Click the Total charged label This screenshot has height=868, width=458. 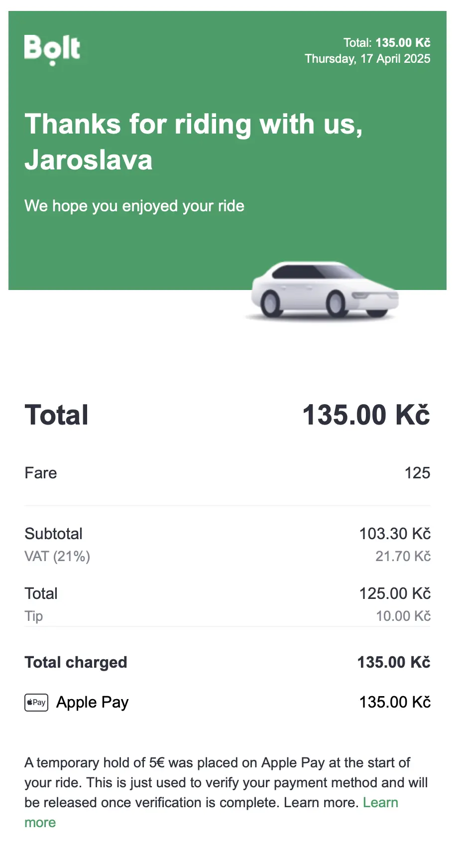pyautogui.click(x=76, y=662)
